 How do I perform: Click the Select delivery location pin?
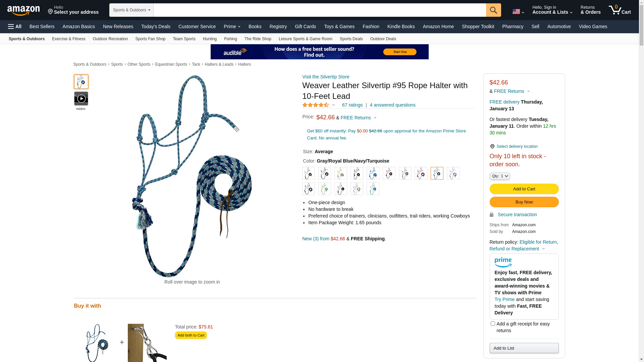[492, 146]
